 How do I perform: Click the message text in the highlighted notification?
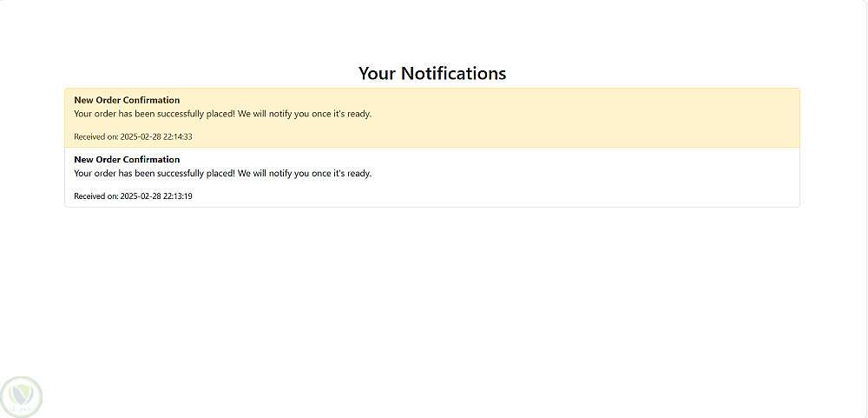coord(222,114)
